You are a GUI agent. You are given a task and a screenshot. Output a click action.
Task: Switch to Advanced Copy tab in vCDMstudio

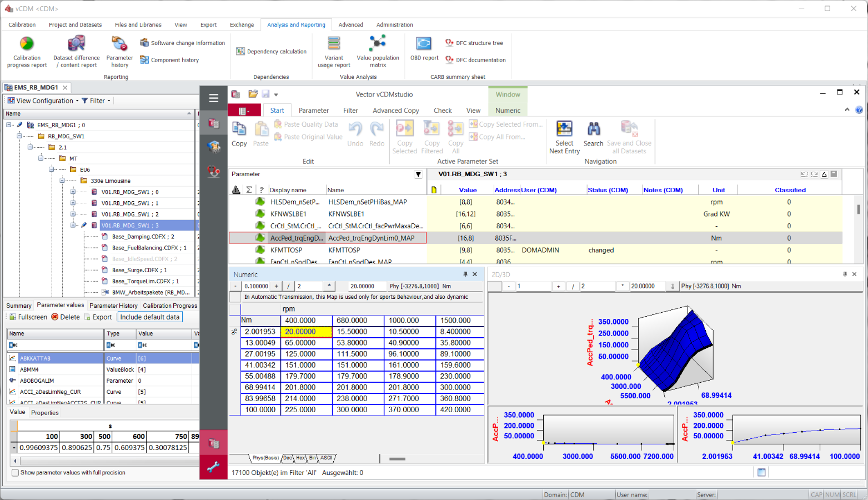click(x=396, y=111)
